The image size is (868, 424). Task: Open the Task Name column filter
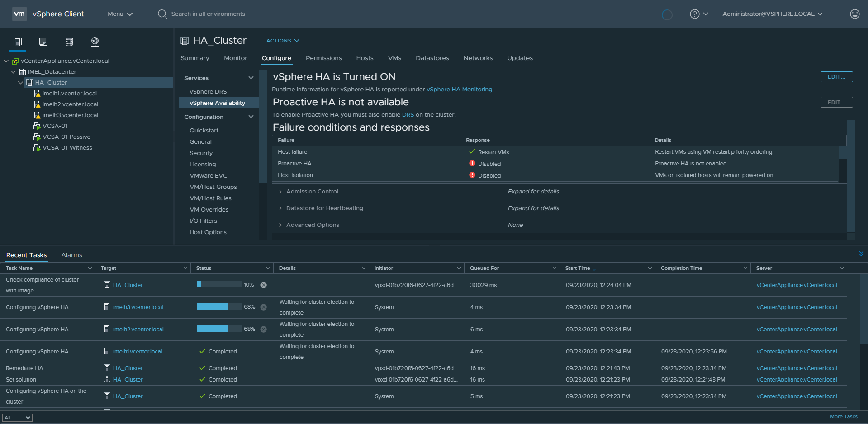click(90, 268)
